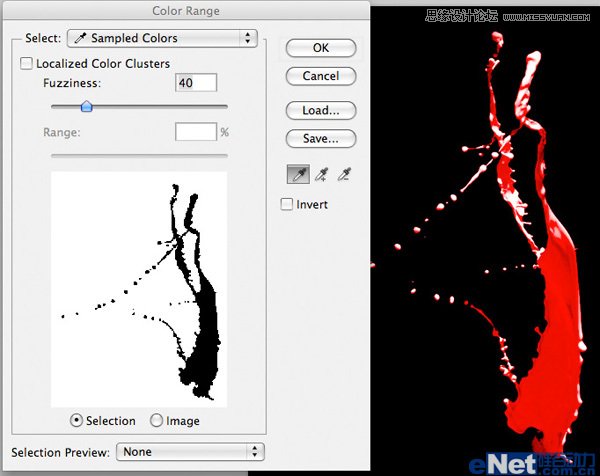Expand the Selection Preview dropdown
Image resolution: width=600 pixels, height=476 pixels.
(190, 452)
